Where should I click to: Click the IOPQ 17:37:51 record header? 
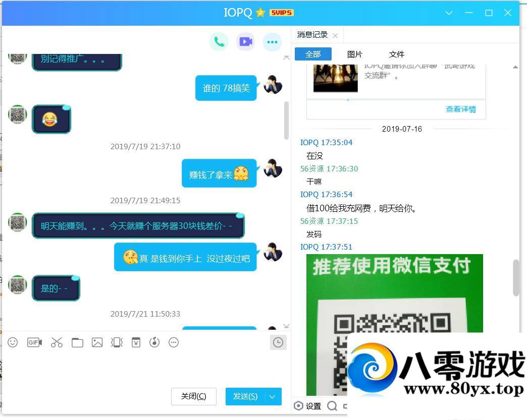click(326, 247)
